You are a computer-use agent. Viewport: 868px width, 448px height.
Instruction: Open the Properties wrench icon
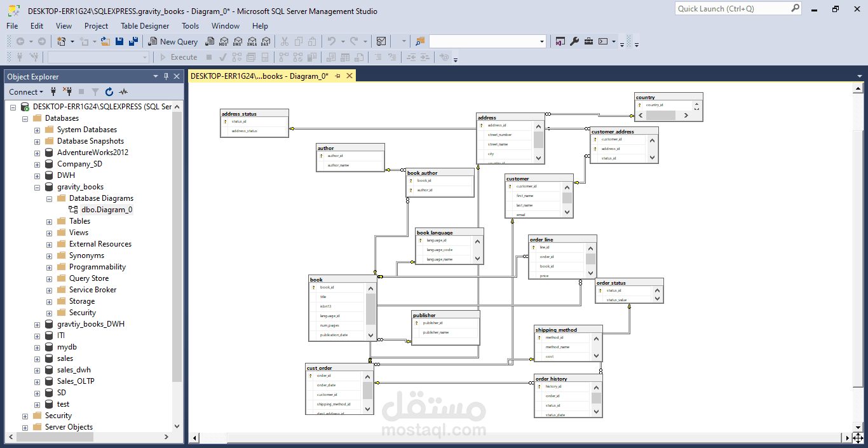tap(574, 41)
